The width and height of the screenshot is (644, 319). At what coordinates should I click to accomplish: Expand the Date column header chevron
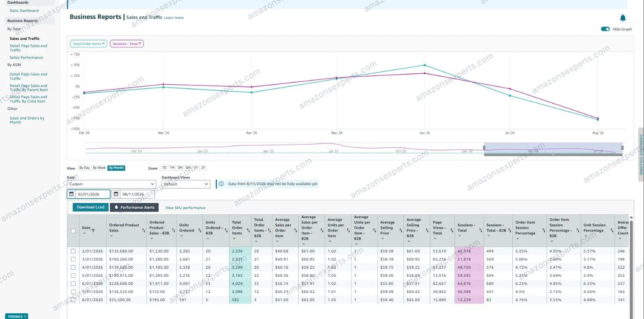(x=84, y=233)
